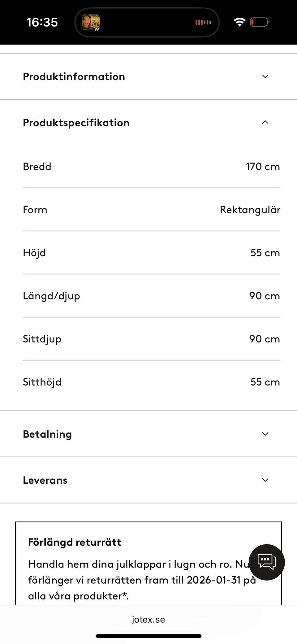The image size is (297, 644).
Task: Collapse Produktspecifikation with the up chevron
Action: (265, 123)
